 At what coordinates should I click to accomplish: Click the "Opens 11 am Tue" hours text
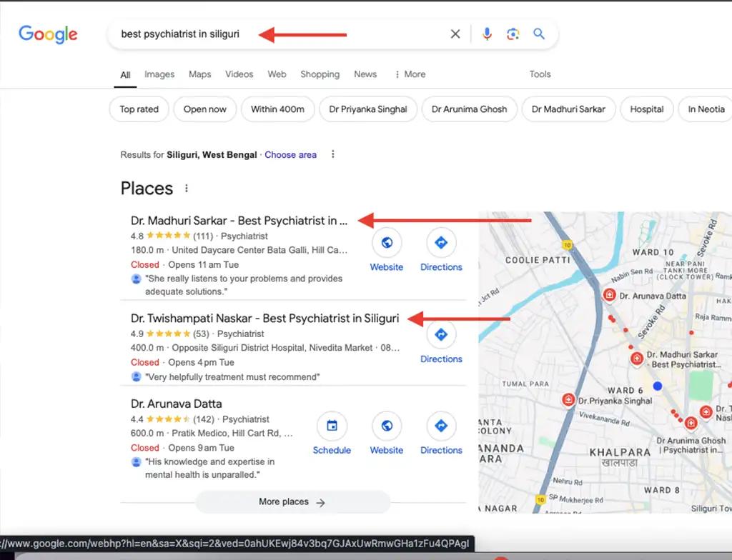[x=204, y=264]
